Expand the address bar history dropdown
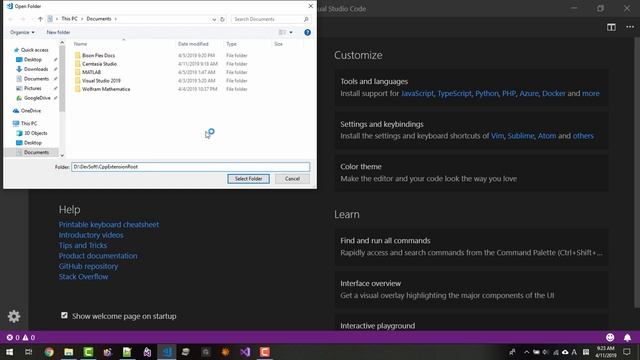 click(214, 19)
